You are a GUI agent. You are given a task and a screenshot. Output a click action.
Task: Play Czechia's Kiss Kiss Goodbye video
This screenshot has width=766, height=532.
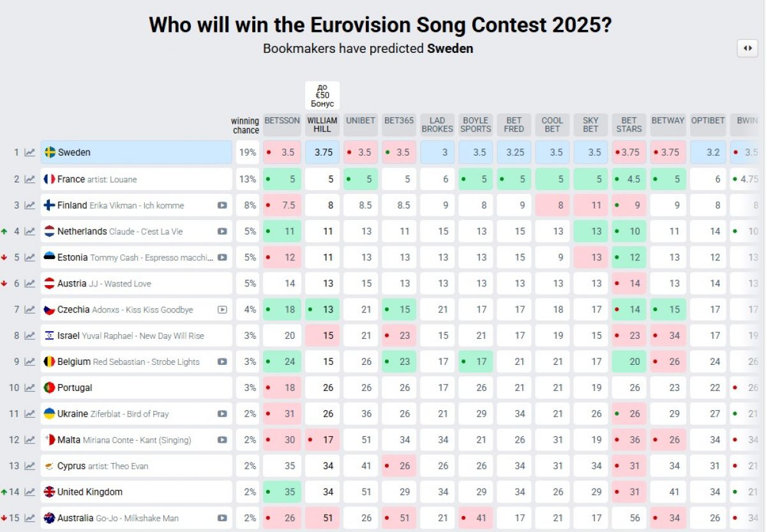pos(222,310)
